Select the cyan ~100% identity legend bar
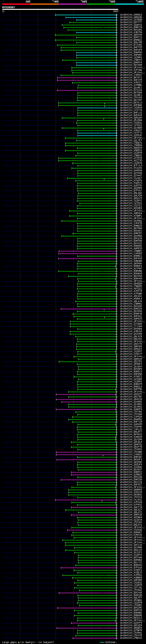This screenshot has height=644, width=146. point(130,4)
